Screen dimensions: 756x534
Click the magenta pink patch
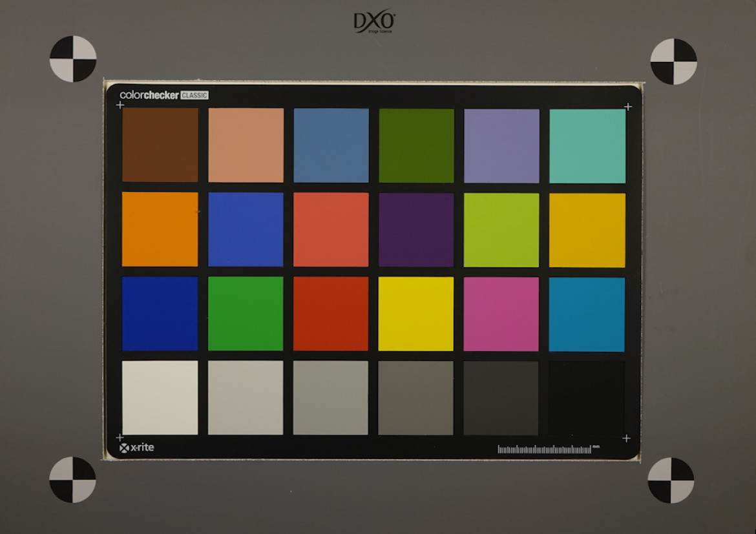click(x=501, y=314)
